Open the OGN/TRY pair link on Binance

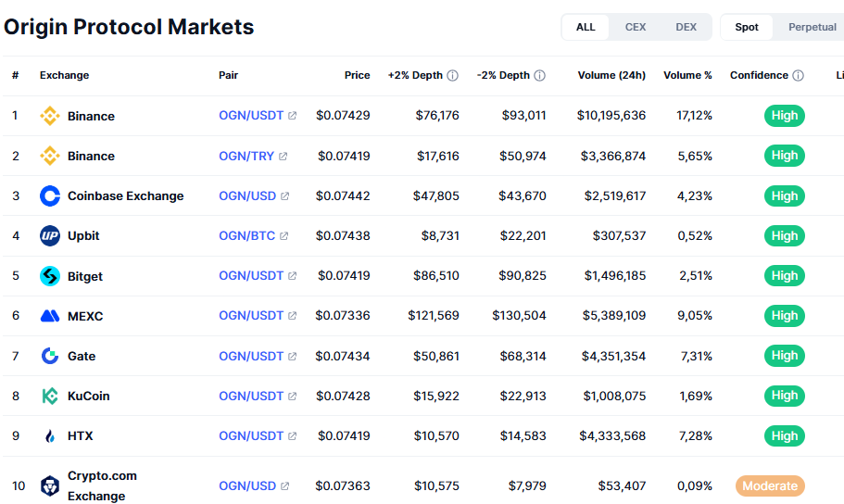pos(246,156)
